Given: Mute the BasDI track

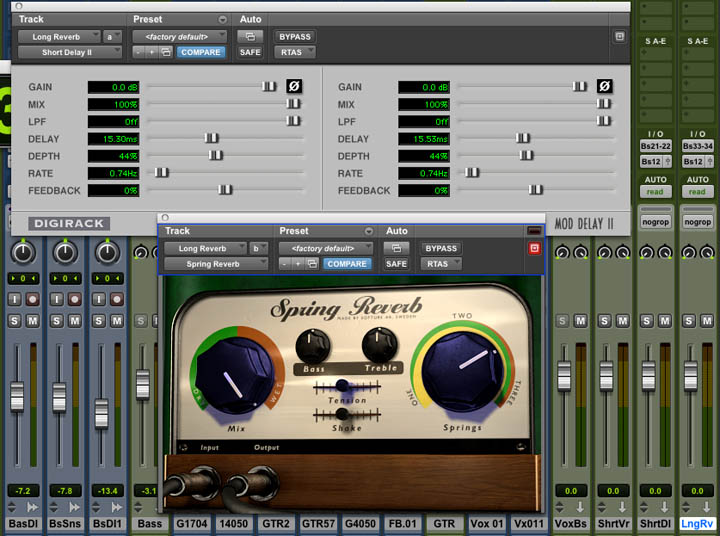Looking at the screenshot, I should pos(32,321).
